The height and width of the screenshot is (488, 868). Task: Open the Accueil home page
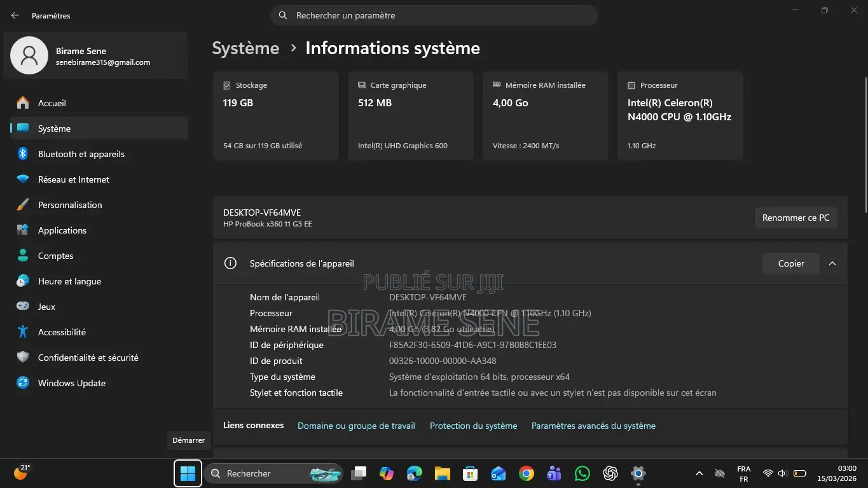[x=99, y=103]
